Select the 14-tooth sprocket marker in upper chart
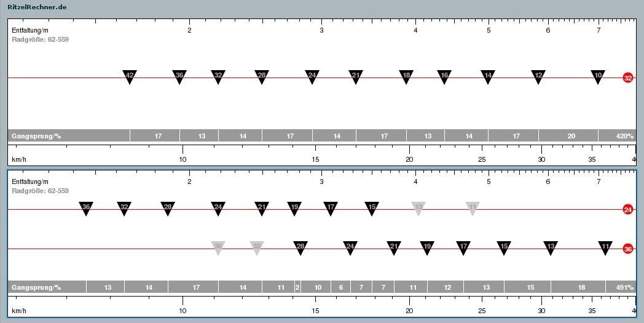The height and width of the screenshot is (323, 644). coord(488,76)
